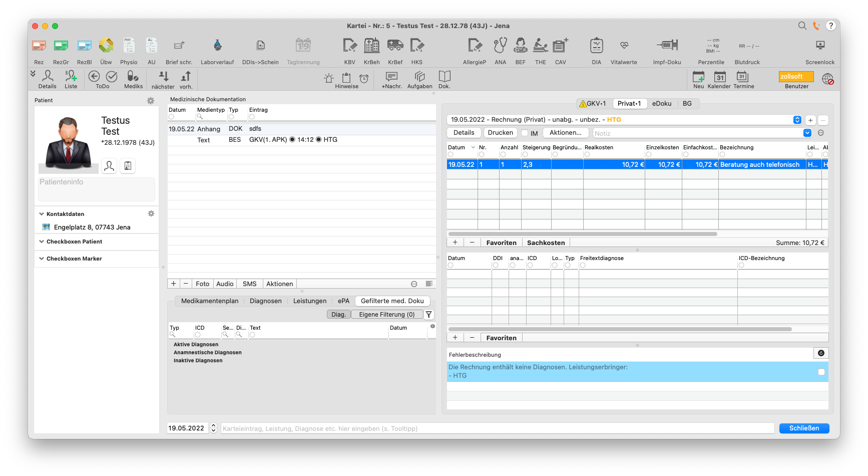Select the radio filter under Freitextdiagnose column
This screenshot has height=476, width=868.
click(583, 265)
